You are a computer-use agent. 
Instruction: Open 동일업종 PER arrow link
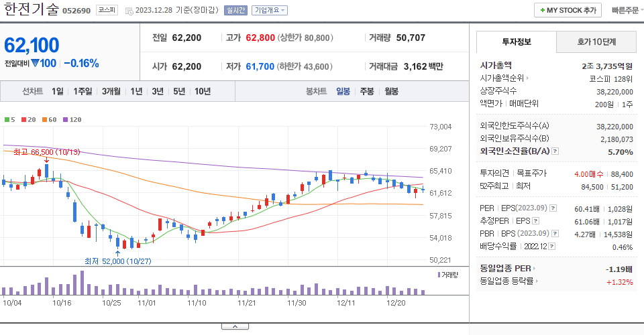tap(508, 269)
